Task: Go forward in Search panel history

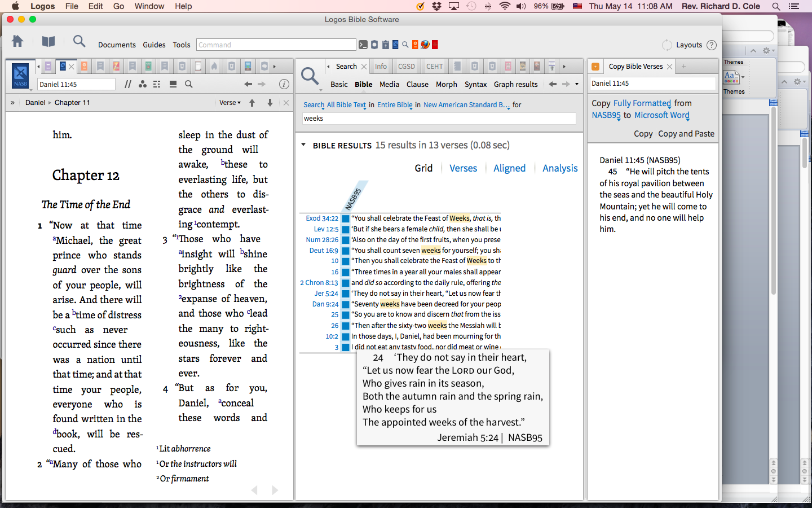Action: point(566,84)
